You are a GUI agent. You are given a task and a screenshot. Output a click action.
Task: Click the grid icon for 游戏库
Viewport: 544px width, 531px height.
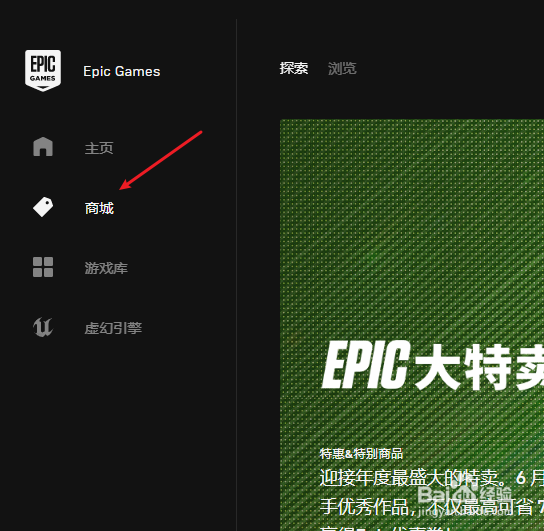(43, 267)
